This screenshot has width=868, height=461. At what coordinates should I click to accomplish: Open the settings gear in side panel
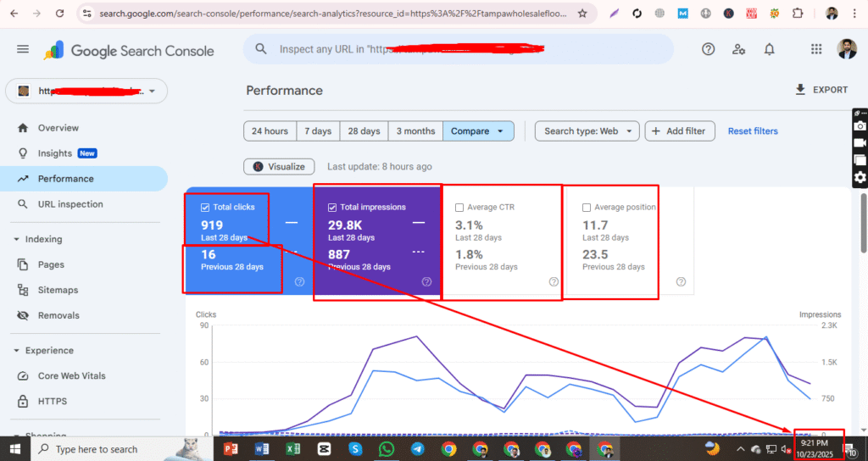860,177
